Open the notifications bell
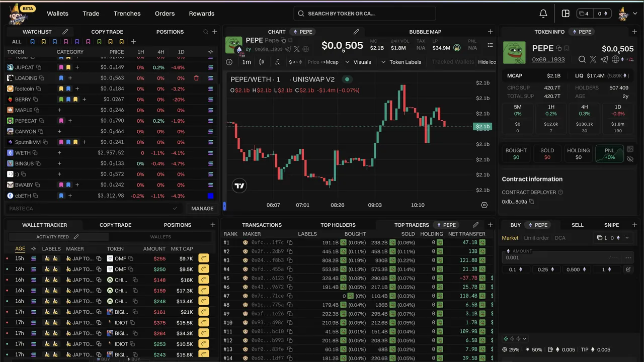 click(x=543, y=14)
